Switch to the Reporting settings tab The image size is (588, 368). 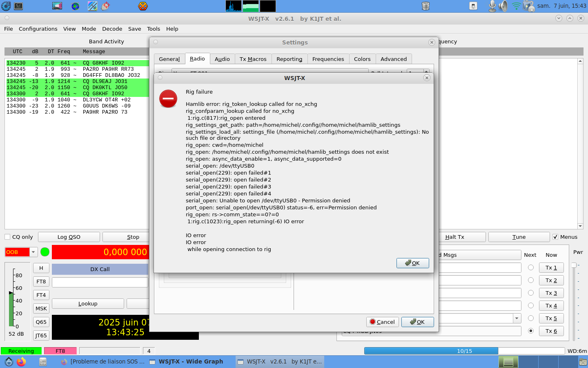click(290, 59)
